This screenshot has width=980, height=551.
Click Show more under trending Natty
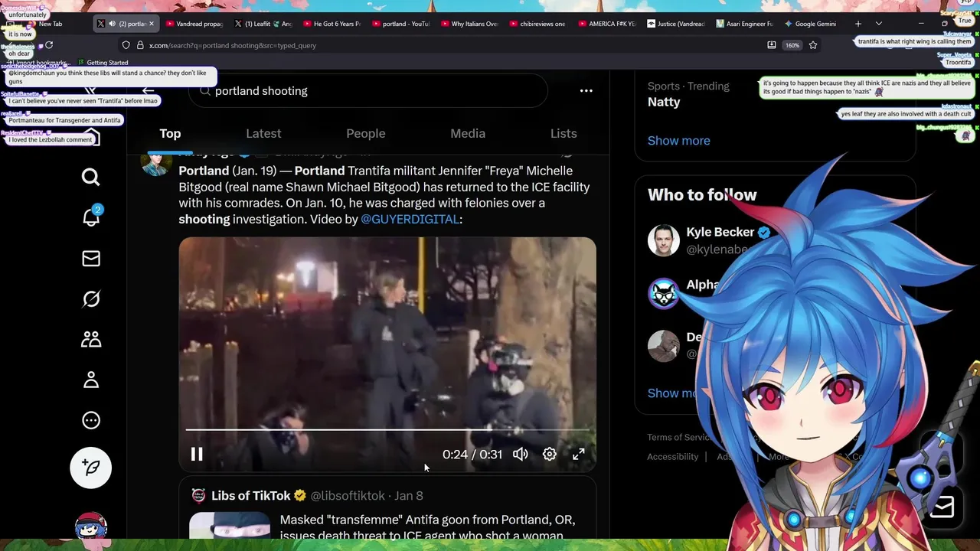[x=679, y=141]
